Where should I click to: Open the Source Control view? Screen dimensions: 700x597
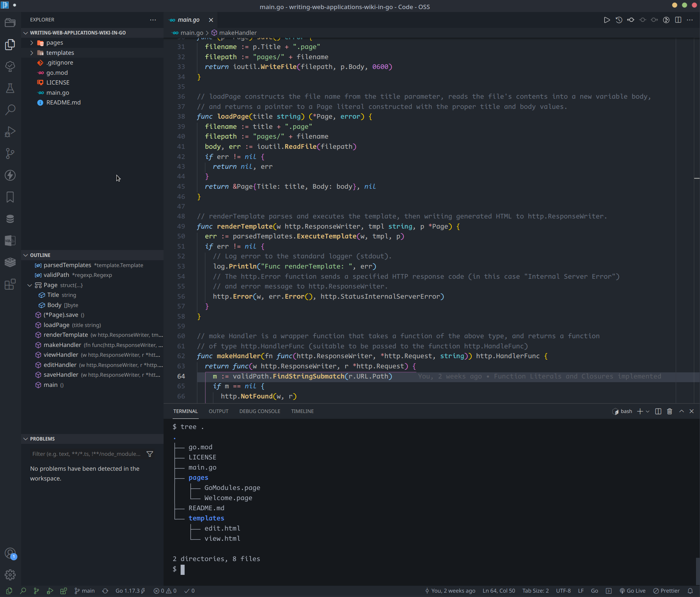click(x=10, y=154)
